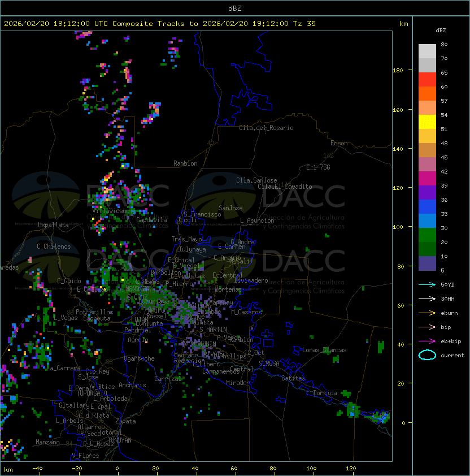The image size is (470, 476).
Task: Click the '50YD' legend label
Action: click(x=447, y=284)
